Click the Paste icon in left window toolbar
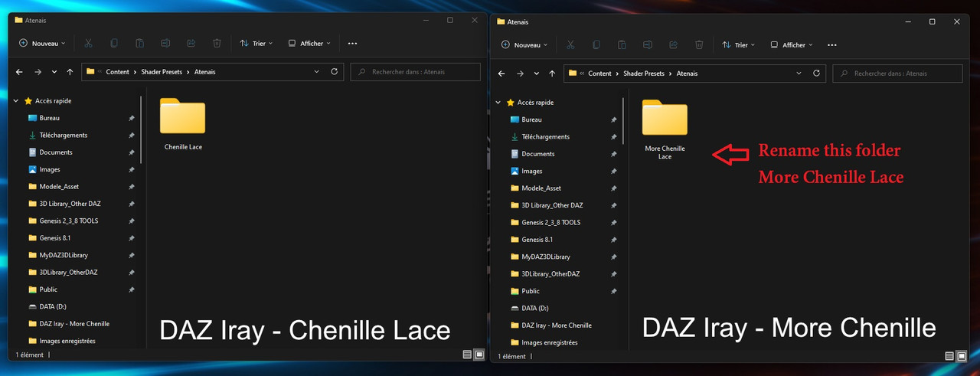This screenshot has height=376, width=980. pos(139,44)
